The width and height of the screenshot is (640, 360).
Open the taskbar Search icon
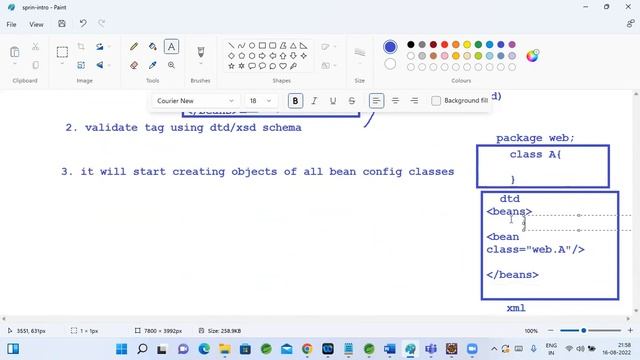coord(142,349)
